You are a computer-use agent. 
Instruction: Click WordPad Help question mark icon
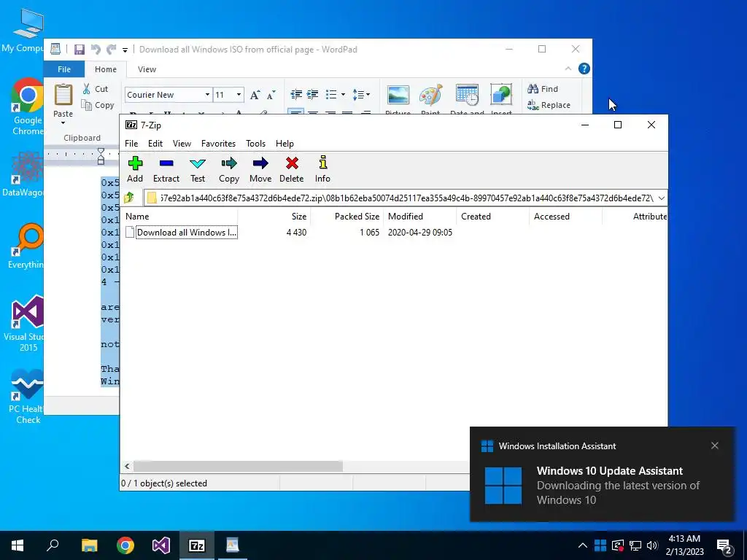(x=584, y=69)
